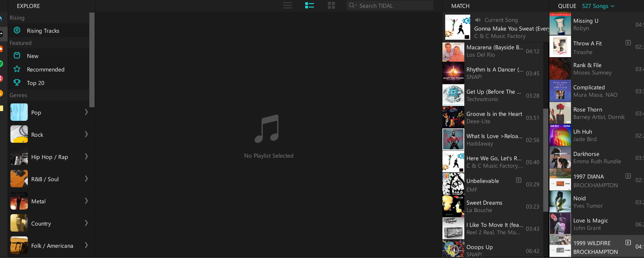Viewport: 644px width, 258px height.
Task: Click the explicit badge on Throw A Fit
Action: (x=628, y=43)
